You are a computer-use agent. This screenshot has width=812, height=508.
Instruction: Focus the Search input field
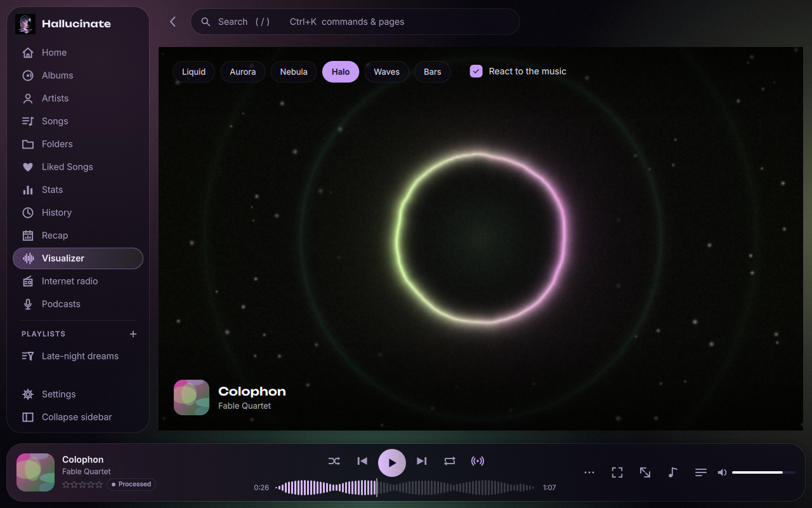coord(355,22)
